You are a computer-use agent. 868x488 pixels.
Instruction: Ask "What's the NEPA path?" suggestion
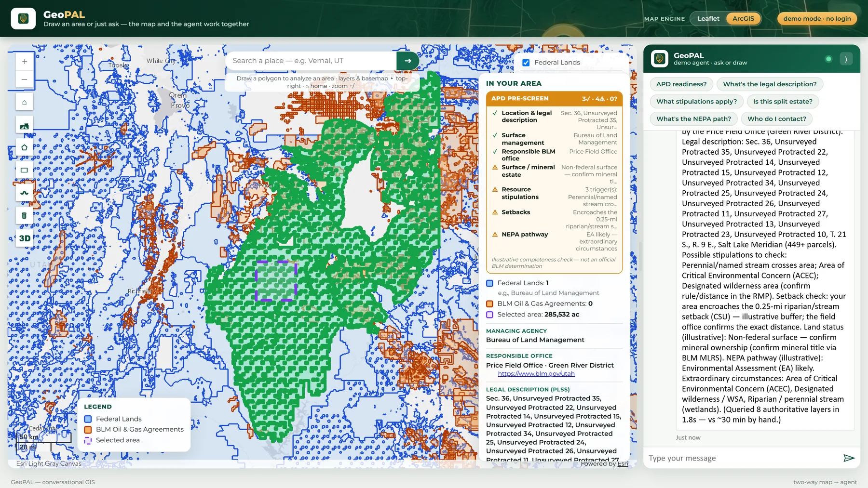click(x=693, y=119)
